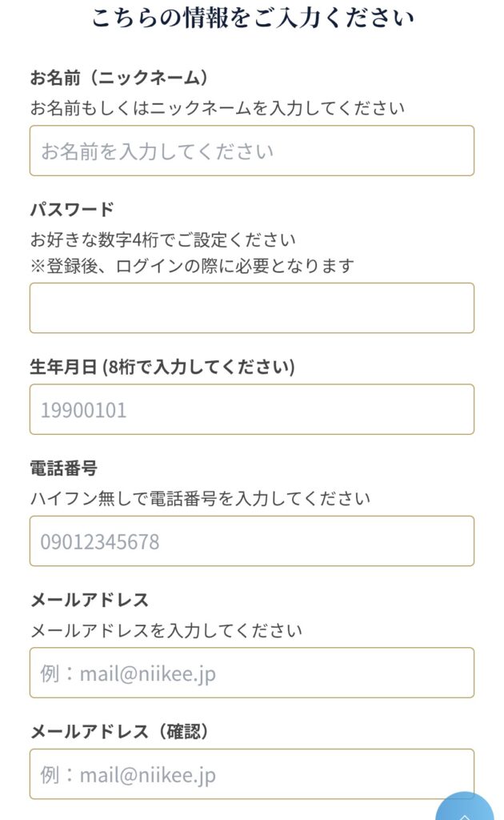The image size is (504, 820).
Task: Click helper text お名前もしくはニックネームを入力してください
Action: tap(218, 107)
